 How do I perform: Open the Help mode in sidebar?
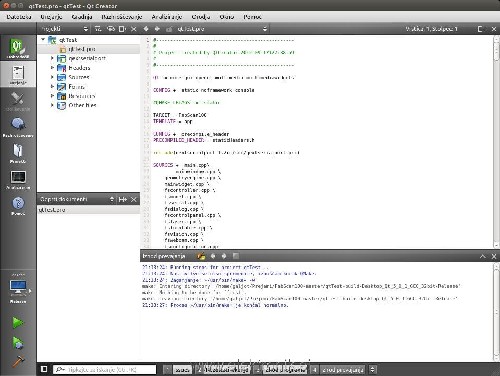pyautogui.click(x=18, y=205)
